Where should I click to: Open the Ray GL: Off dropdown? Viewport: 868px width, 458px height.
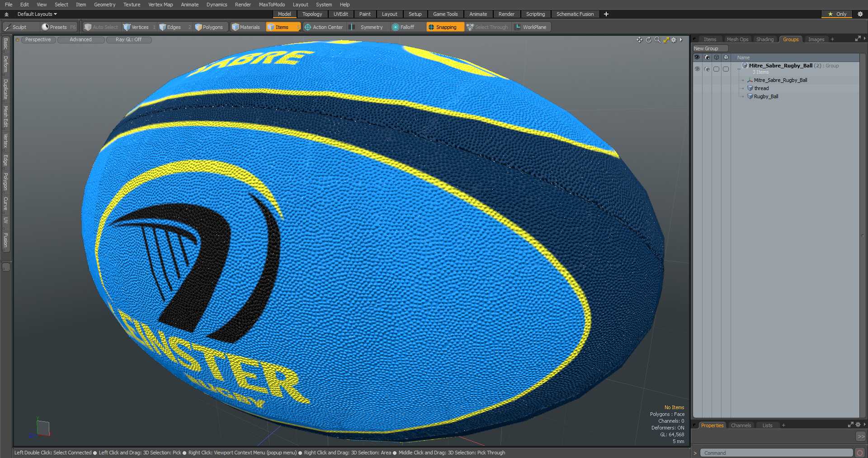coord(128,40)
